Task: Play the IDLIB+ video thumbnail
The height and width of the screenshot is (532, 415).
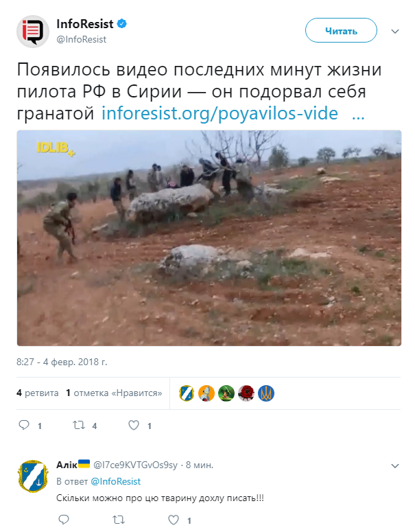Action: [x=209, y=238]
